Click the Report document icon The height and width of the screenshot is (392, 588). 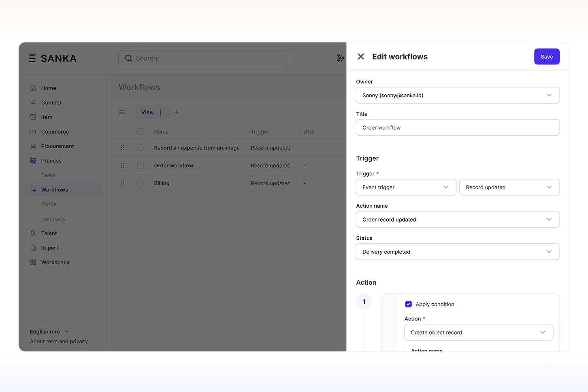[x=33, y=248]
